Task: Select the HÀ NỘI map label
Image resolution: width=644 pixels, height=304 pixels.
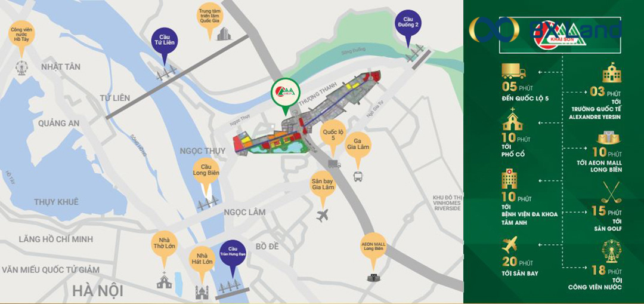Action: (x=98, y=291)
